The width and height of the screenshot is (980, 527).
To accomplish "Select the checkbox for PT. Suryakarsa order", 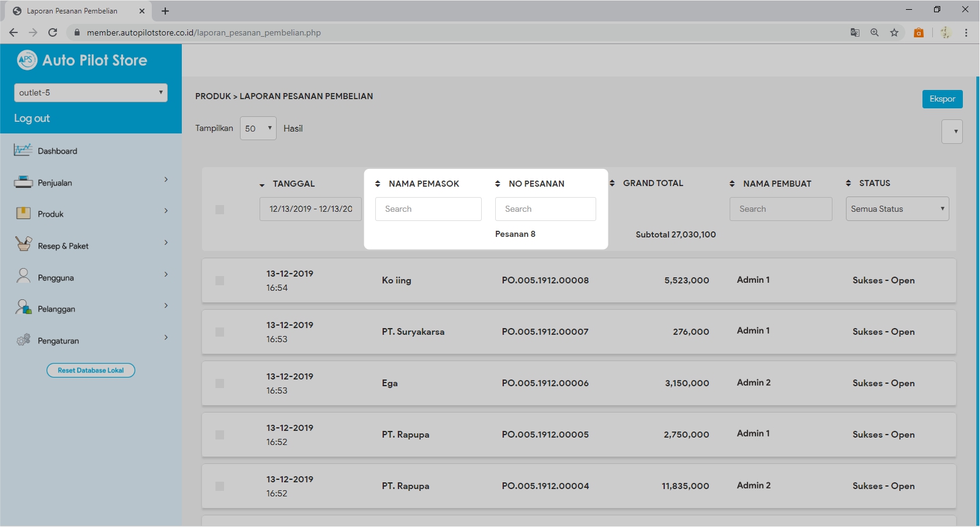I will [220, 332].
